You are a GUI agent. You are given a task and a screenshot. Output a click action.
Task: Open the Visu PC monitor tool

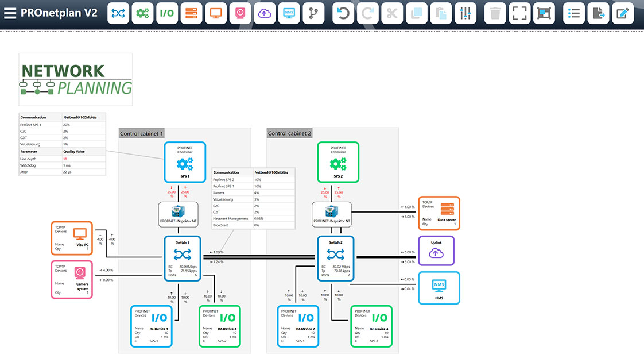215,13
